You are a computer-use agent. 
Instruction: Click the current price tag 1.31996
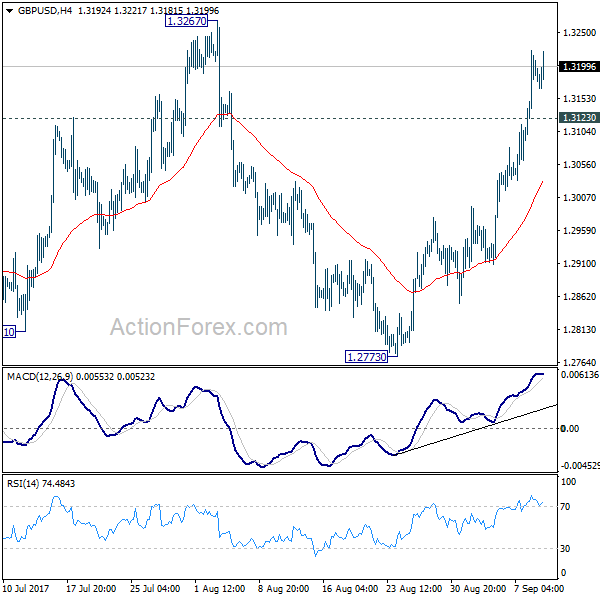[x=579, y=67]
